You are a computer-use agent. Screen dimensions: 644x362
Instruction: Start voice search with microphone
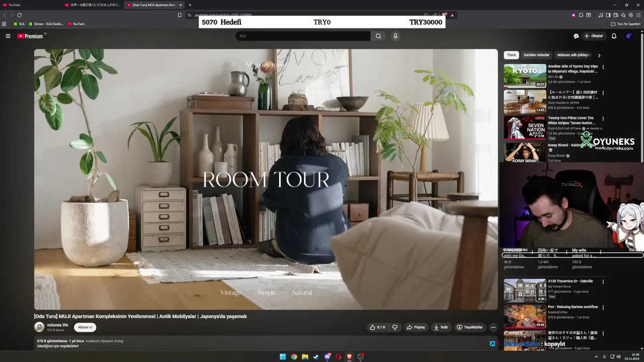395,36
